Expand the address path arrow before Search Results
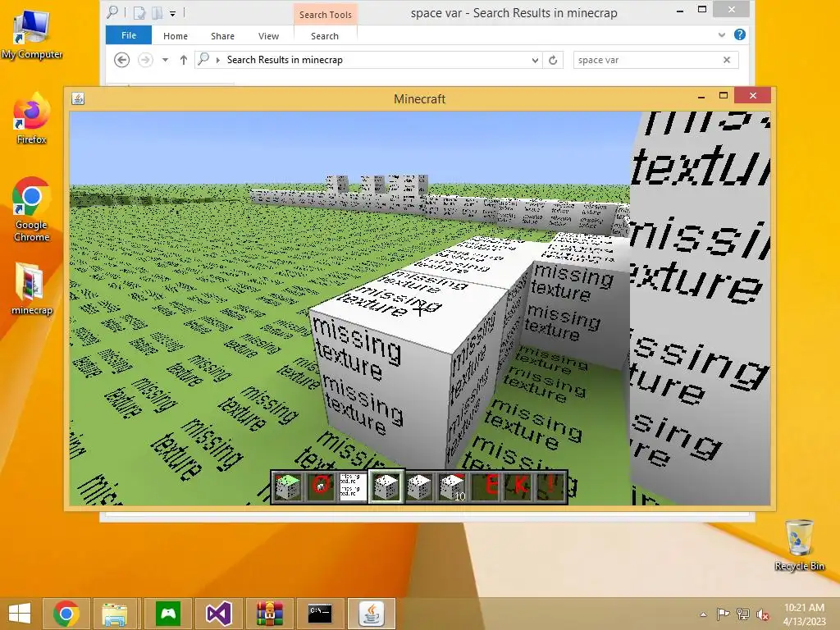Viewport: 840px width, 630px height. tap(218, 60)
